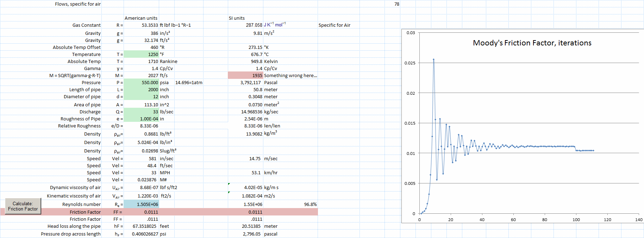
Task: Select the Temperature value cell 1250
Action: [142, 54]
